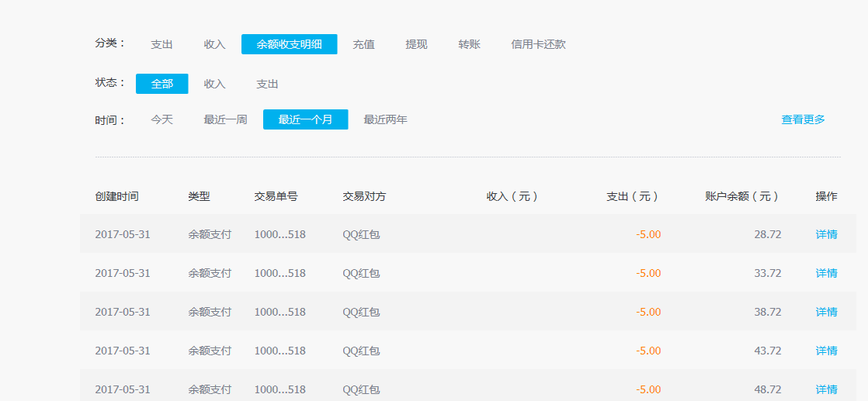Click balance value 33.72
The height and width of the screenshot is (401, 868).
768,273
